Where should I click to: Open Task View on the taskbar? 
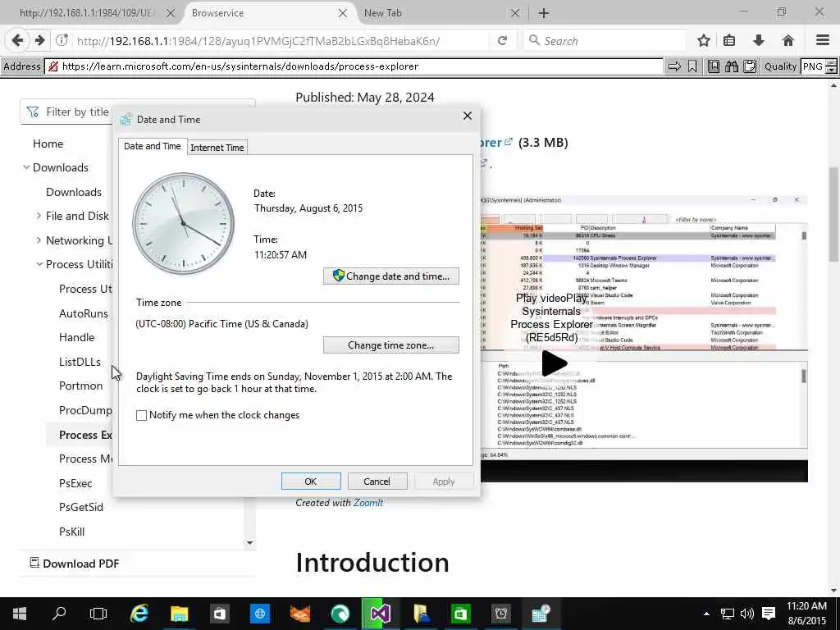(x=98, y=614)
